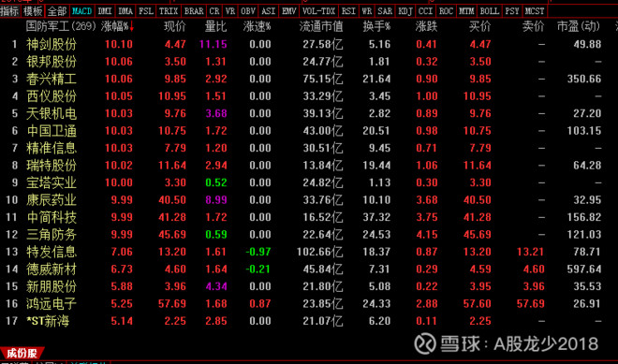Open the 国防军工(269) sector header
618x364 pixels.
pos(61,26)
